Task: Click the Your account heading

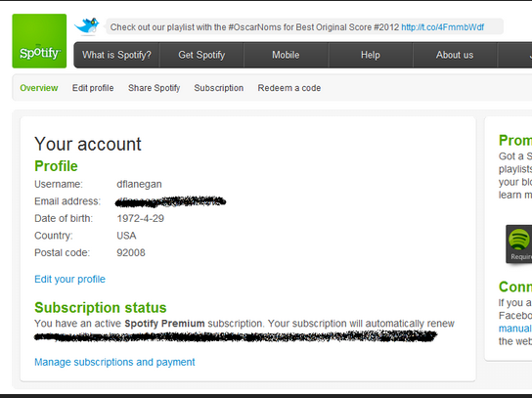Action: pos(88,144)
